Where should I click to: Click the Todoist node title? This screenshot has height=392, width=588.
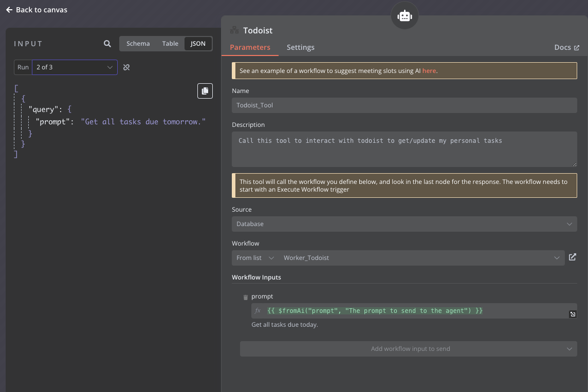(x=258, y=30)
